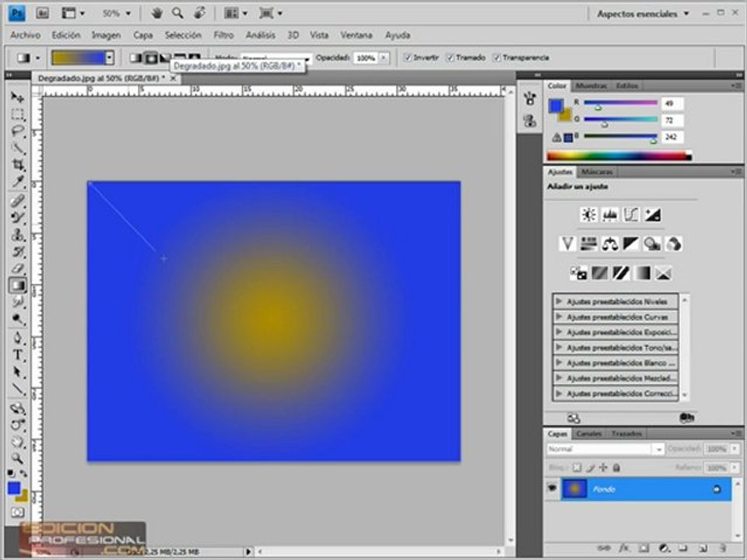Click the Hand tool in top bar
747x560 pixels.
coord(156,13)
